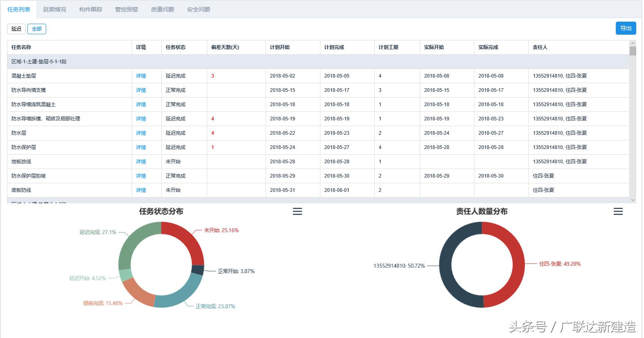Open 详情 link for 防水层 task
Image resolution: width=644 pixels, height=338 pixels.
(x=141, y=133)
